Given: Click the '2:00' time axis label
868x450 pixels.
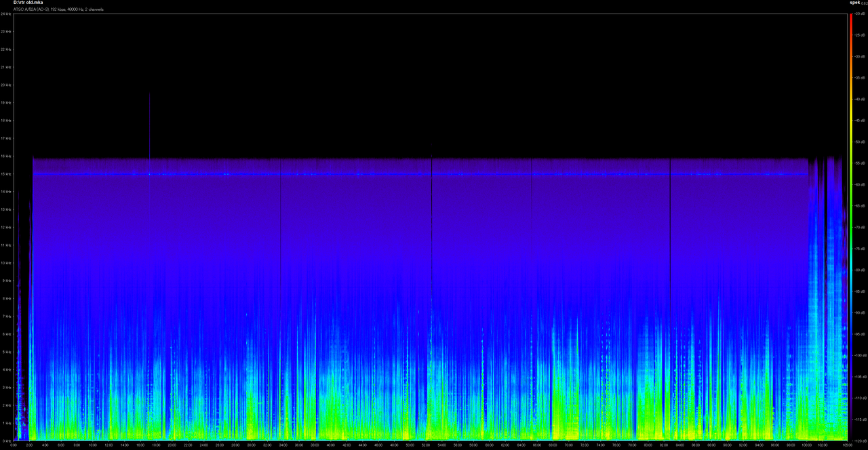Looking at the screenshot, I should (29, 445).
